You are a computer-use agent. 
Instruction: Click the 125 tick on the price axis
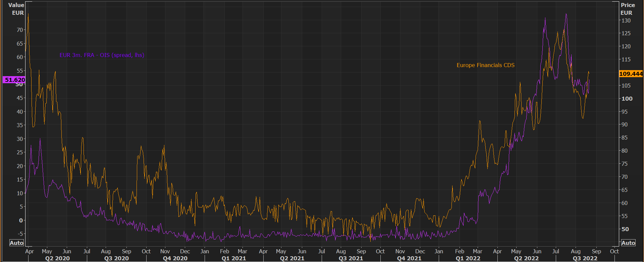pos(626,33)
